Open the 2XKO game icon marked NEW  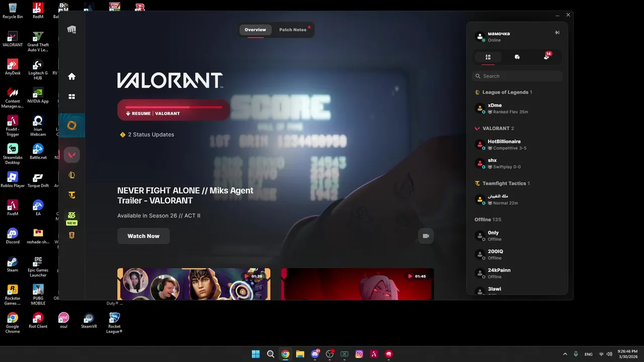(x=72, y=217)
